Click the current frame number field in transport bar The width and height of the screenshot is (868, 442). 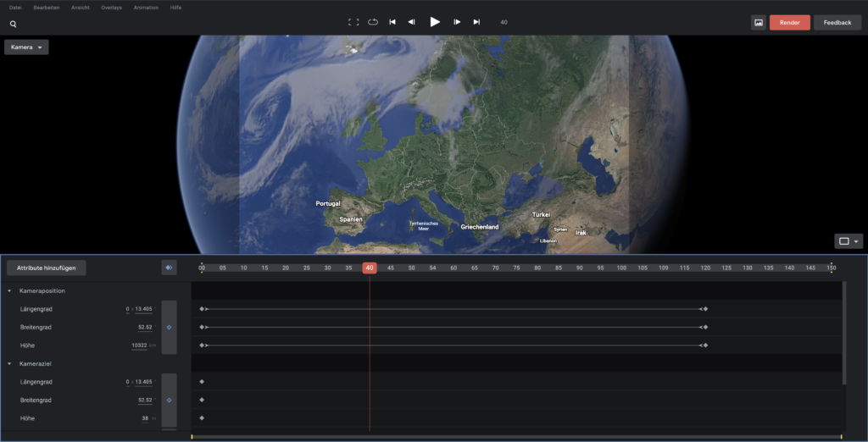click(x=504, y=22)
